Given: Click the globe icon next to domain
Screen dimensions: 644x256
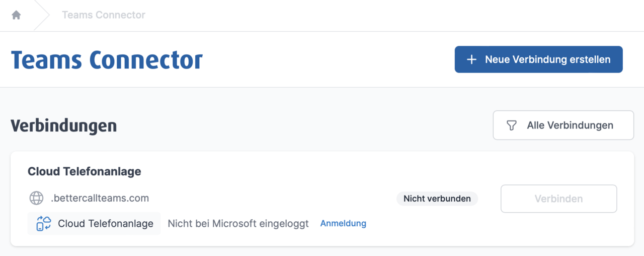Looking at the screenshot, I should 36,198.
